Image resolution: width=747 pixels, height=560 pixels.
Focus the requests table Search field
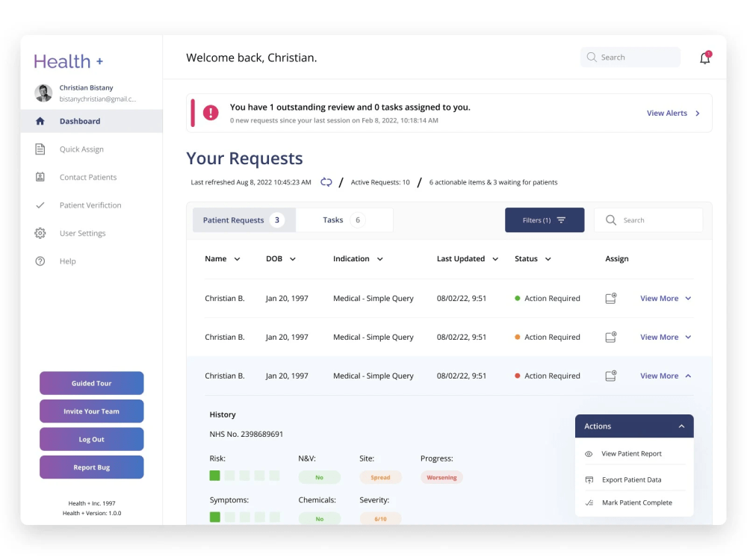(648, 220)
